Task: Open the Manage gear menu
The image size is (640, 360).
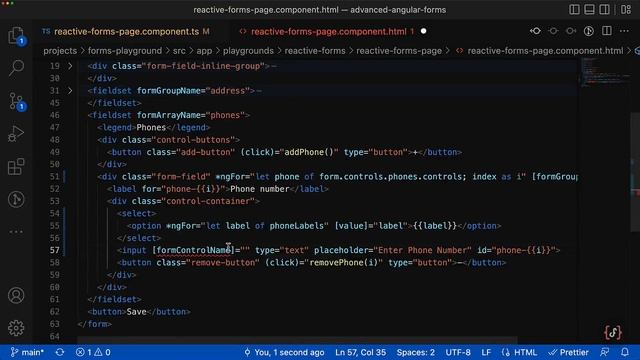Action: [16, 328]
